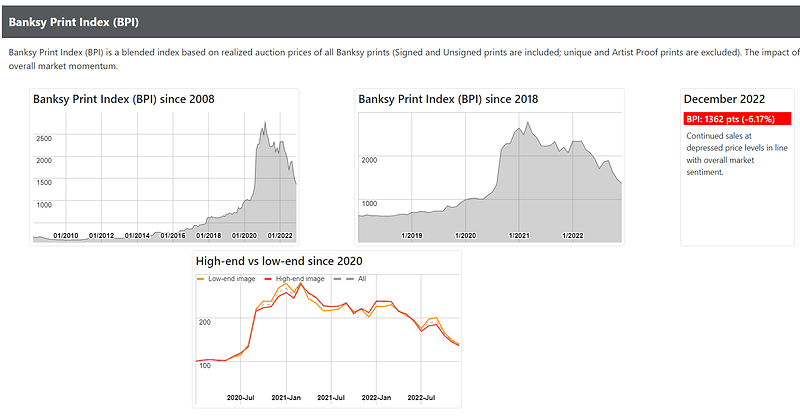This screenshot has width=800, height=417.
Task: Click the 2022-Jan label on the high-end chart
Action: 376,398
